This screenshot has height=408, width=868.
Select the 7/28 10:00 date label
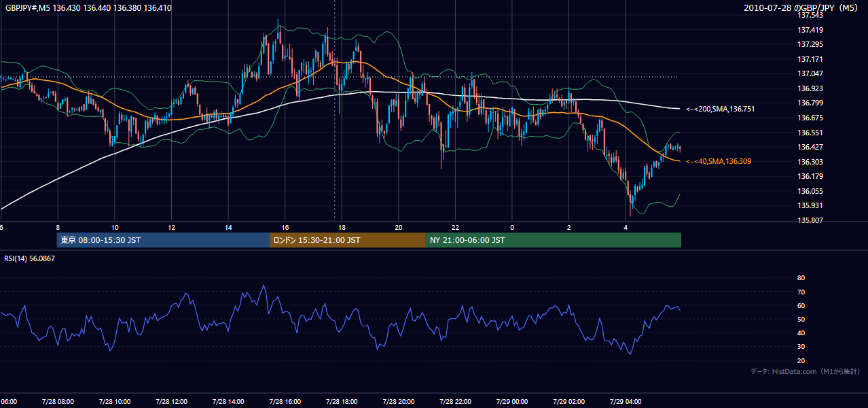pos(114,401)
